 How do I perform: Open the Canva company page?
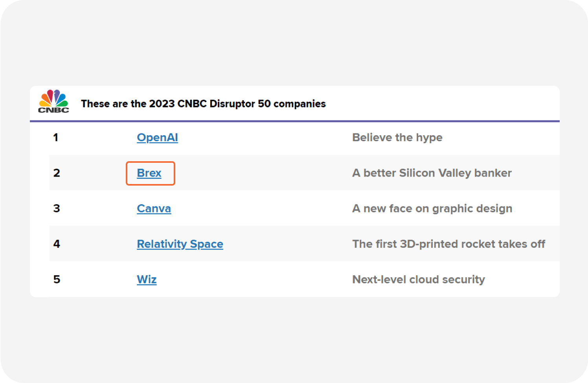(154, 208)
